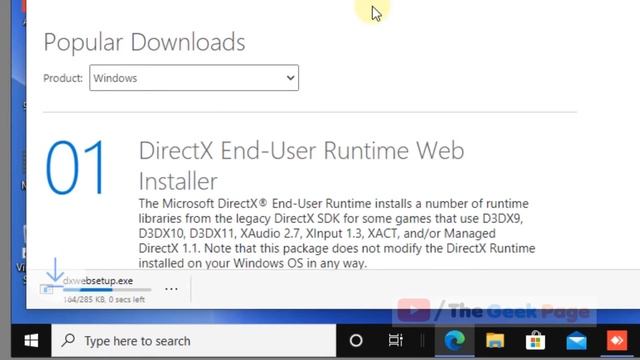Open Cortana circle icon on taskbar
This screenshot has height=360, width=640.
[356, 340]
